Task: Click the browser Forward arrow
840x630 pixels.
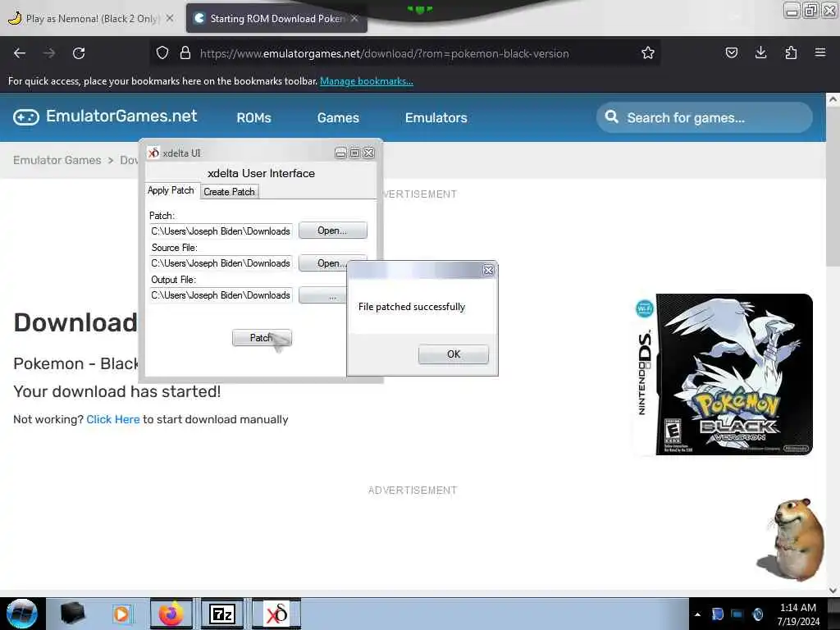Action: [x=49, y=53]
